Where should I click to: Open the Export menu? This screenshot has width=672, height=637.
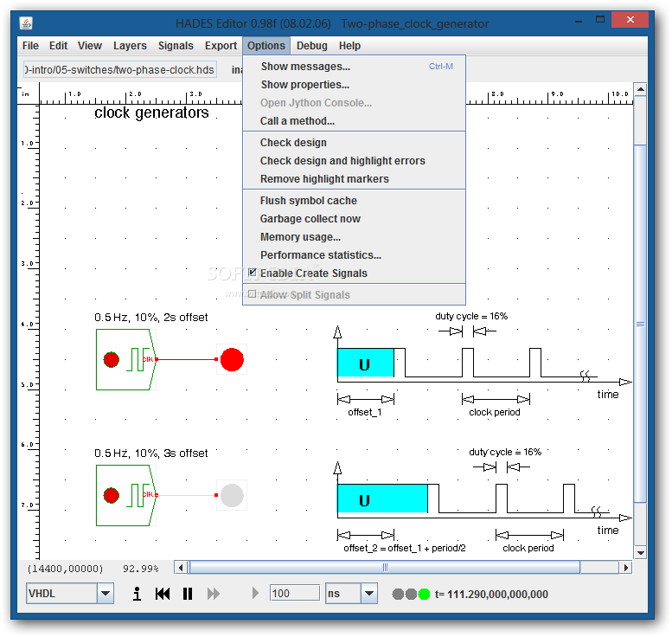[221, 46]
